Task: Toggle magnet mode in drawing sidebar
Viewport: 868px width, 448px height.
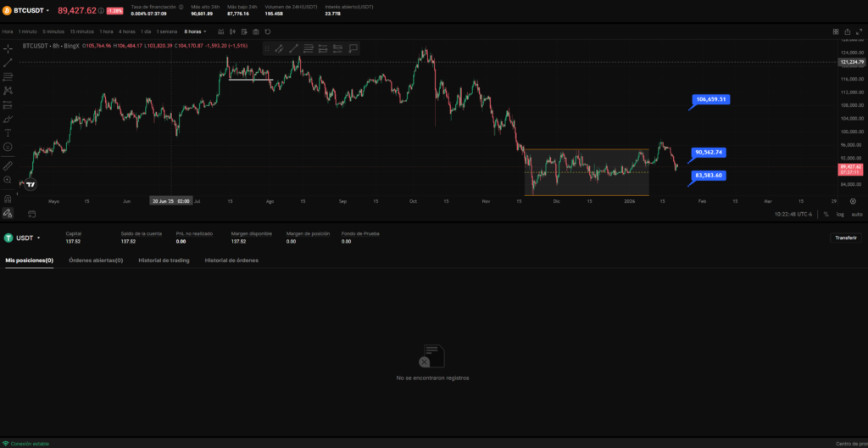Action: 8,199
